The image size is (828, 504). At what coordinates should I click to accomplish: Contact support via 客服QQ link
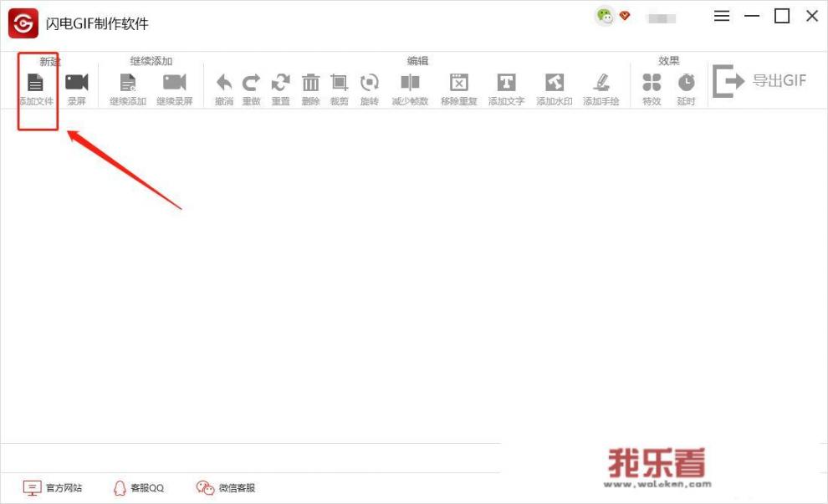(x=138, y=487)
